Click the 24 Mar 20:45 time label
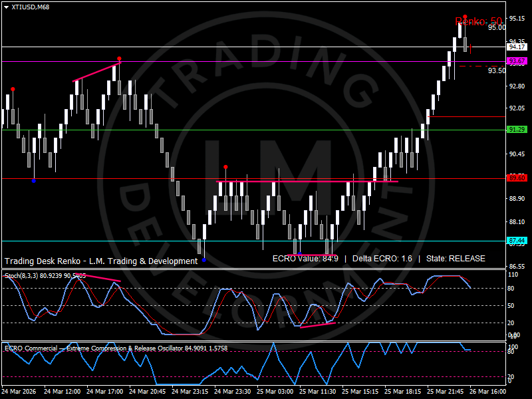This screenshot has height=399, width=532. [x=147, y=391]
